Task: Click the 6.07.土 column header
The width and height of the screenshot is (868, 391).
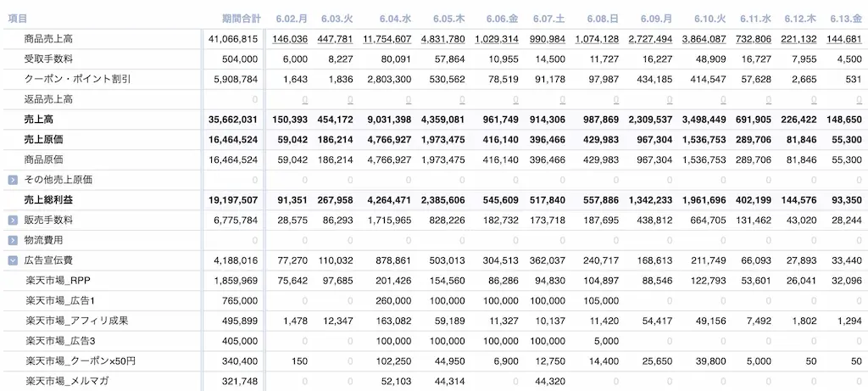Action: pyautogui.click(x=549, y=19)
